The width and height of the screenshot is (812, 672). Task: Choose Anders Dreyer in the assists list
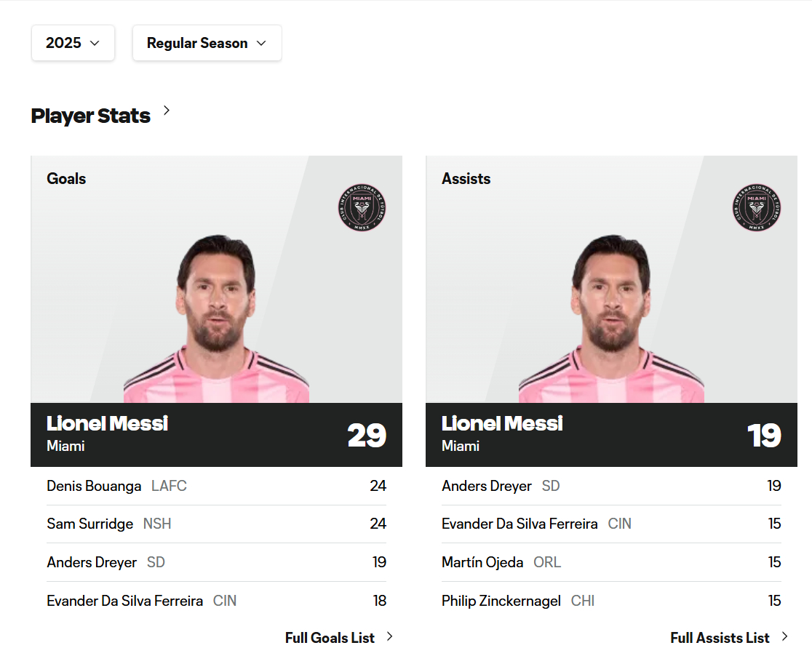pos(486,486)
